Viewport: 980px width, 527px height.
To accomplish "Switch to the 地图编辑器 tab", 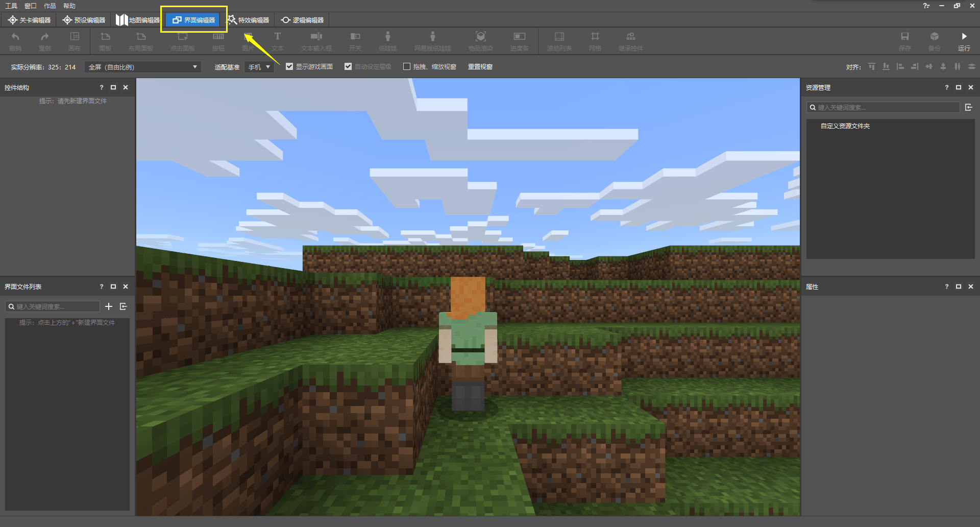I will [138, 20].
